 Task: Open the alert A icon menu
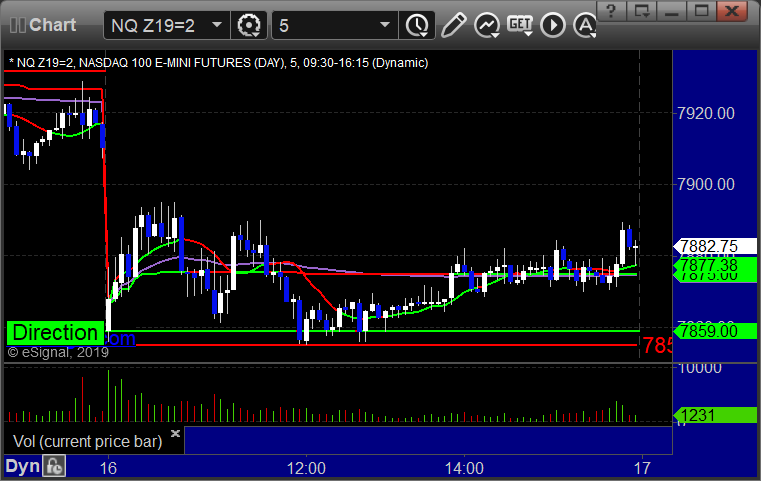pos(584,25)
